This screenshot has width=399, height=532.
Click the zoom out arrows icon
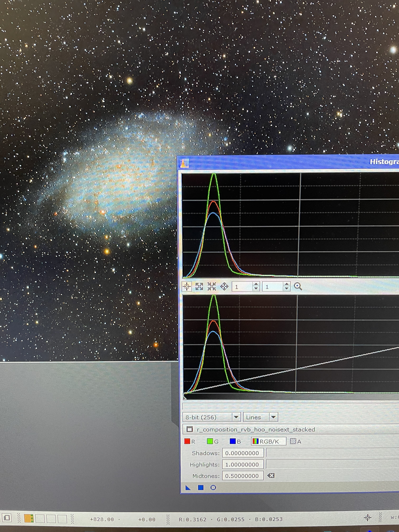coord(212,286)
